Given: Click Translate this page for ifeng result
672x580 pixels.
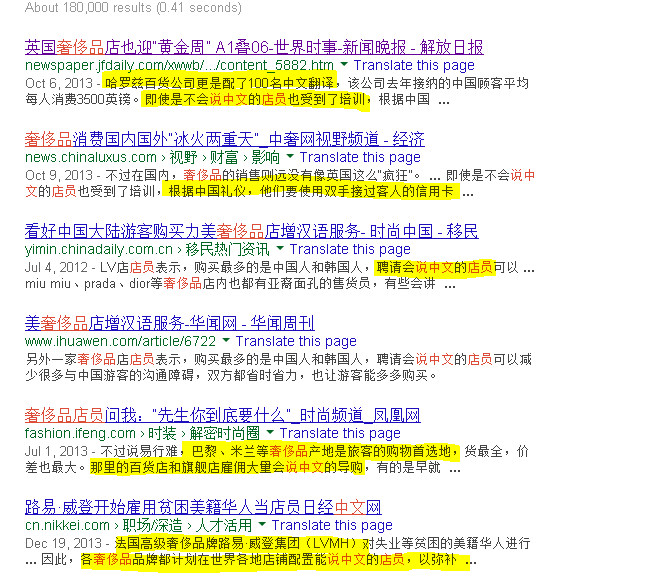Looking at the screenshot, I should pyautogui.click(x=340, y=433).
